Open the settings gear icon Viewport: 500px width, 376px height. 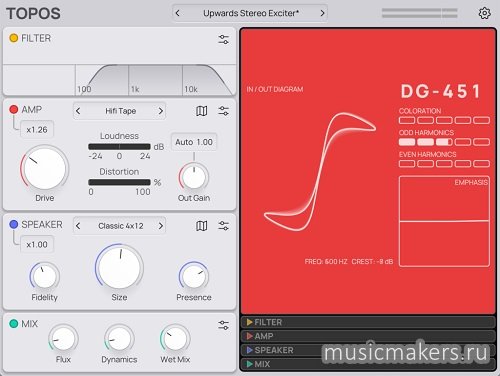[x=484, y=13]
